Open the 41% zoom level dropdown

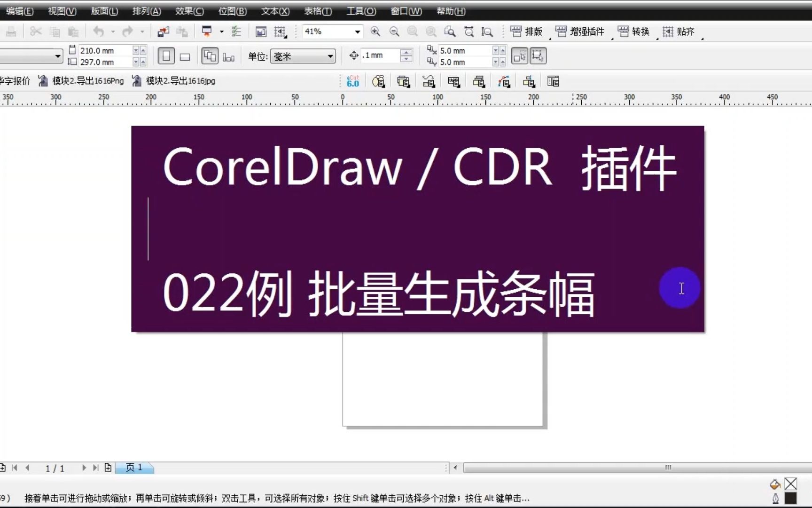[357, 32]
